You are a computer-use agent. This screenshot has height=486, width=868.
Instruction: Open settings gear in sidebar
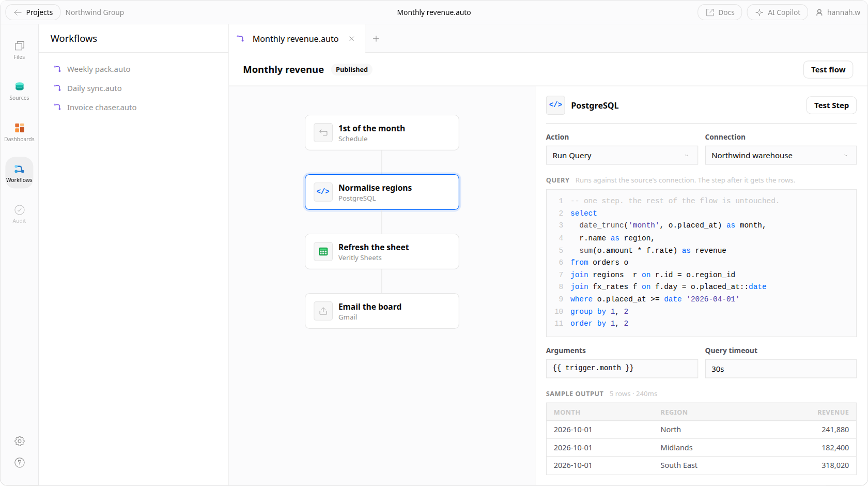pos(20,441)
